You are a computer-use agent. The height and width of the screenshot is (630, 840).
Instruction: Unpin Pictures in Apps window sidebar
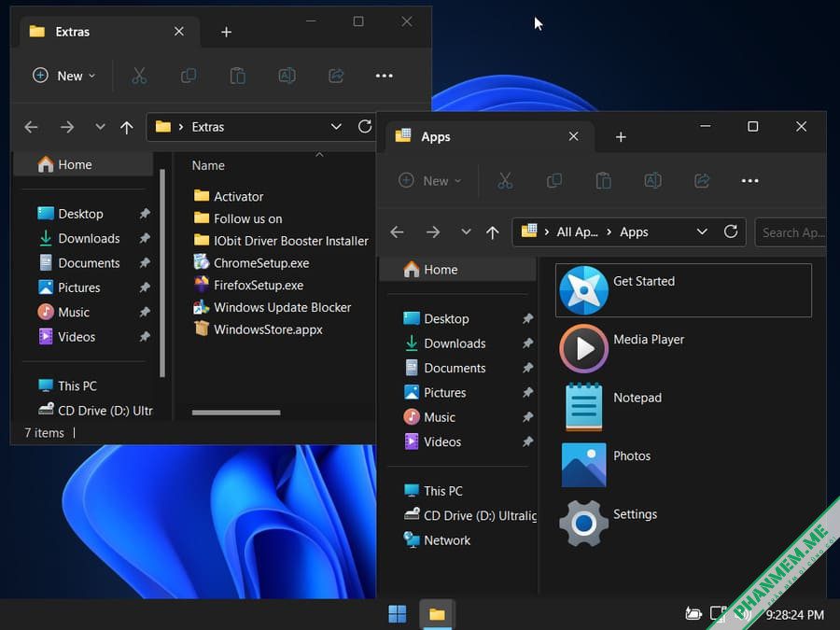(x=527, y=393)
